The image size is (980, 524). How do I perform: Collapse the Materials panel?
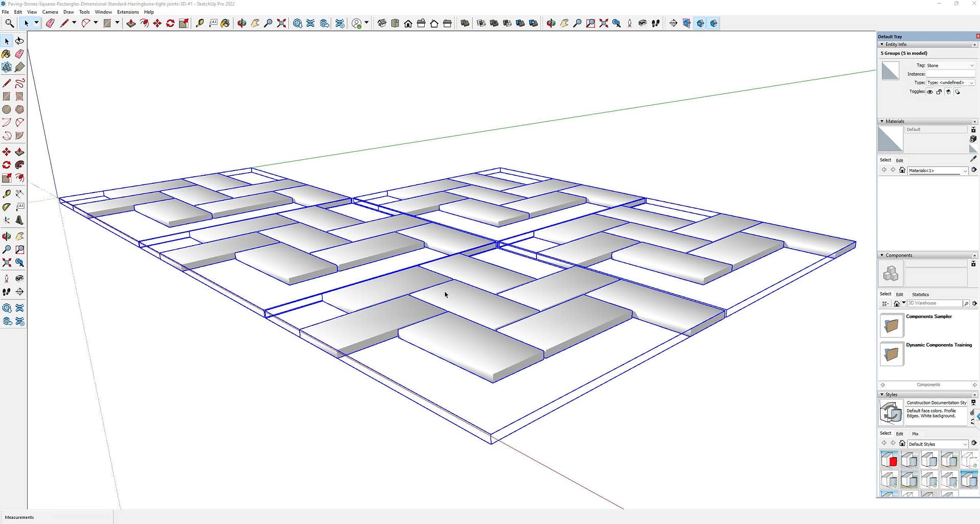[x=882, y=121]
